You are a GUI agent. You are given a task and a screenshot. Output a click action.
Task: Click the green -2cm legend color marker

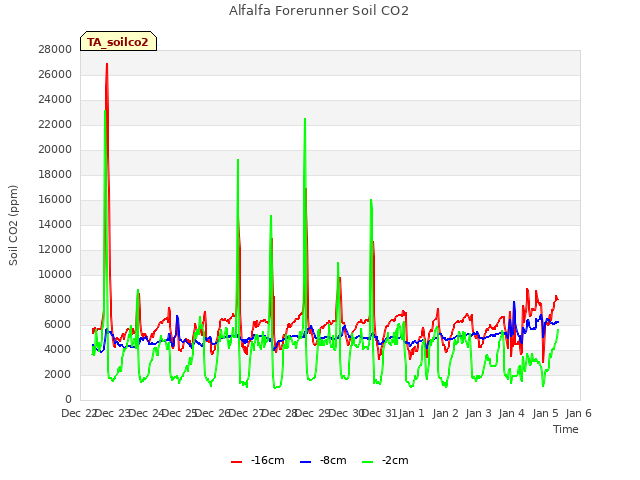[x=367, y=462]
